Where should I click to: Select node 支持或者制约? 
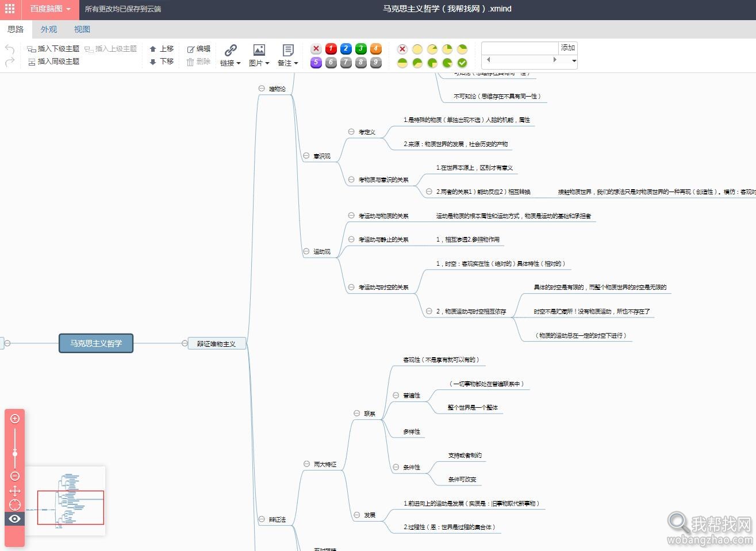465,455
